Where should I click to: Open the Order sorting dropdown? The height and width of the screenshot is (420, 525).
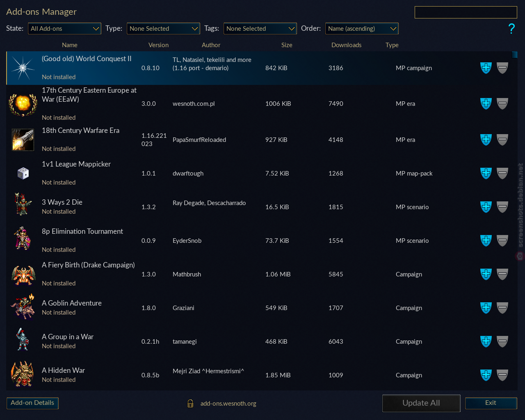pos(362,29)
